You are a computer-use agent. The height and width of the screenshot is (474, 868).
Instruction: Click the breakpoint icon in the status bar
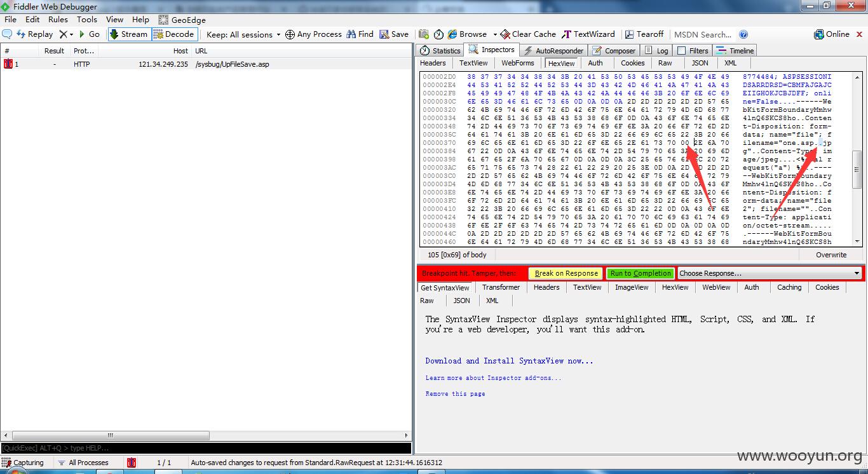tap(132, 463)
